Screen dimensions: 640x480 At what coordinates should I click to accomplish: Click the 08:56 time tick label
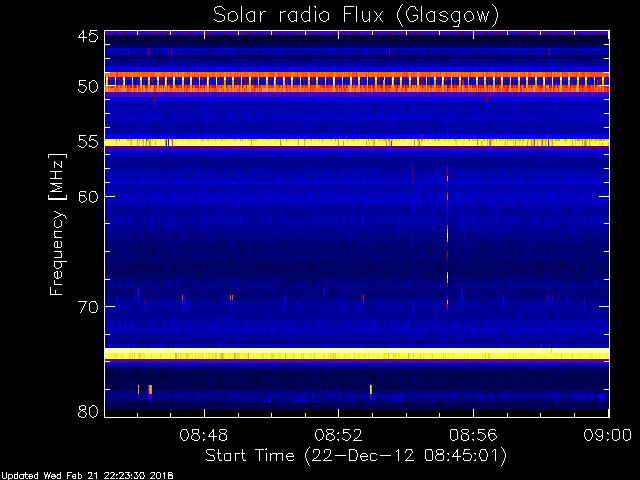(473, 435)
